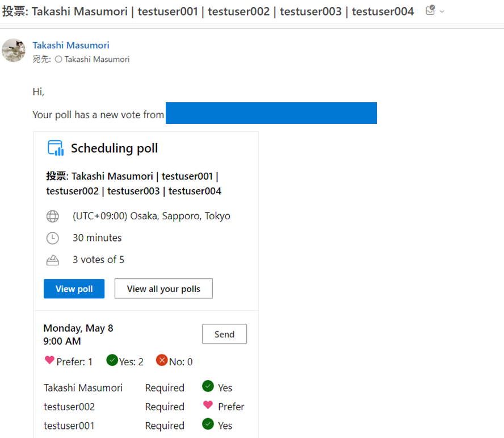Select the presence circle beside recipient Takashi Masumori
Viewport: 504px width, 438px height.
coord(58,59)
